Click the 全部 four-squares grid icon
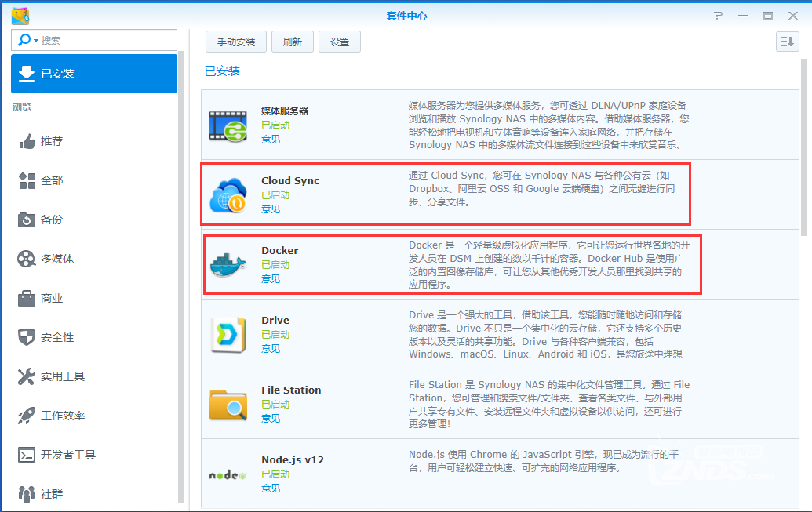 (27, 180)
